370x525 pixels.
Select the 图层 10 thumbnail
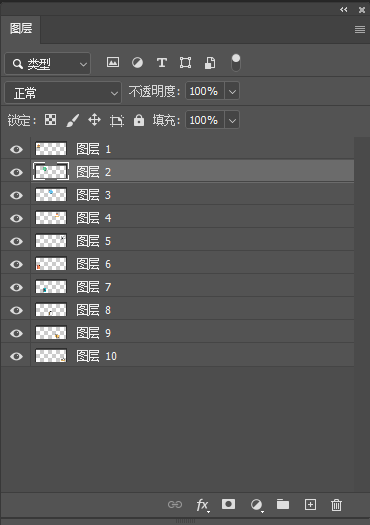pos(51,356)
